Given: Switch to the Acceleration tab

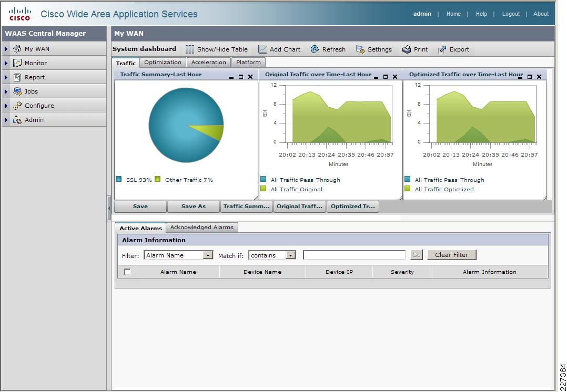Looking at the screenshot, I should pyautogui.click(x=209, y=62).
